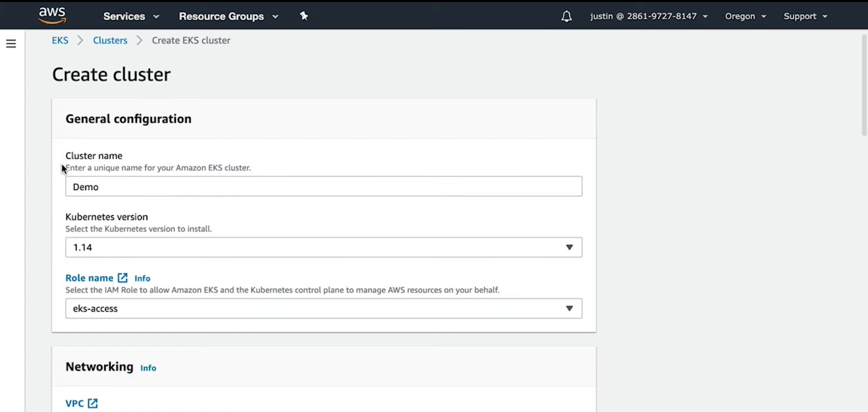This screenshot has height=412, width=868.
Task: Click the AWS logo home icon
Action: (52, 16)
